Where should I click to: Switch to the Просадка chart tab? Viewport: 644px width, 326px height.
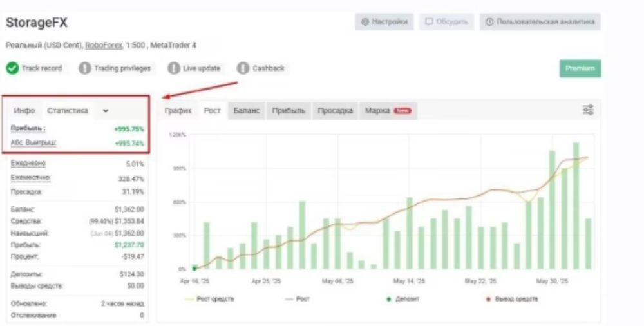tap(335, 111)
